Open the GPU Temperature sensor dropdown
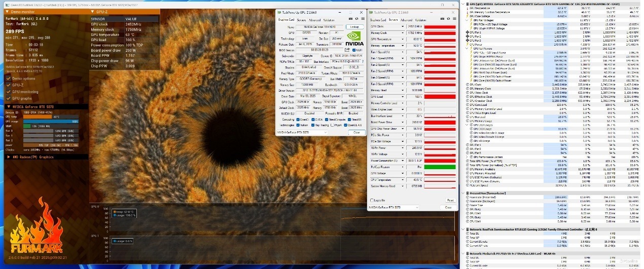Screen dimensions: 644x269 (x=403, y=39)
